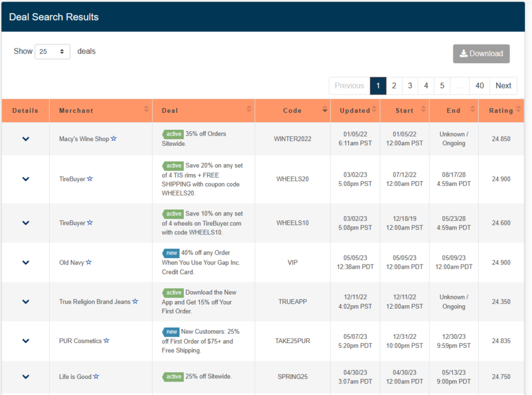Viewport: 532px width, 395px height.
Task: Toggle the favorite star for PUR Cosmetics
Action: click(x=106, y=341)
